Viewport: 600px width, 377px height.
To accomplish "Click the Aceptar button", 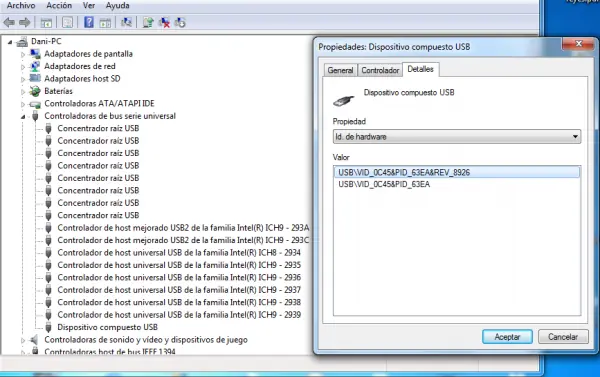I will point(507,337).
